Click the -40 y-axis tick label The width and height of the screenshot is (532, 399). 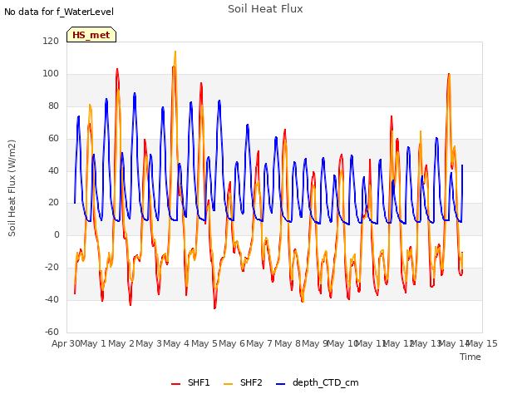click(52, 299)
